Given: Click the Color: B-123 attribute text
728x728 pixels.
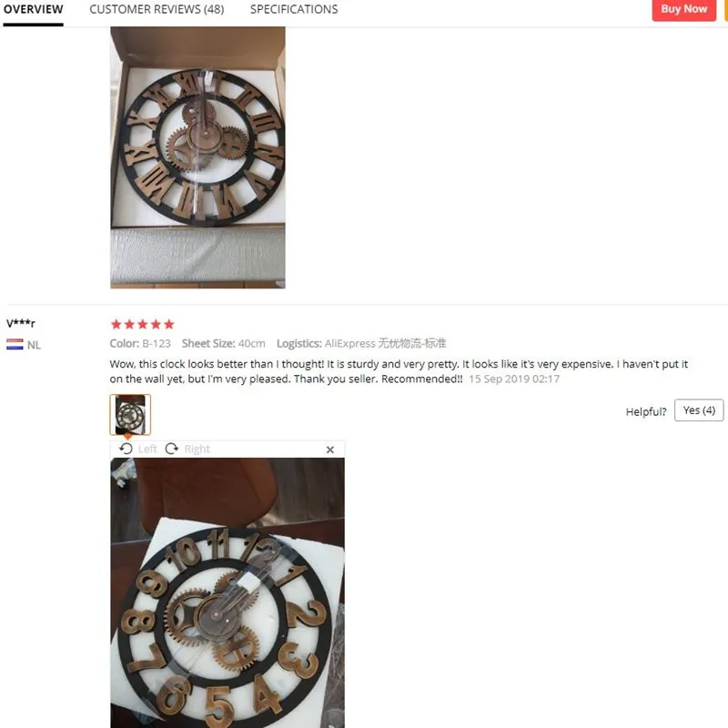Looking at the screenshot, I should (x=140, y=344).
